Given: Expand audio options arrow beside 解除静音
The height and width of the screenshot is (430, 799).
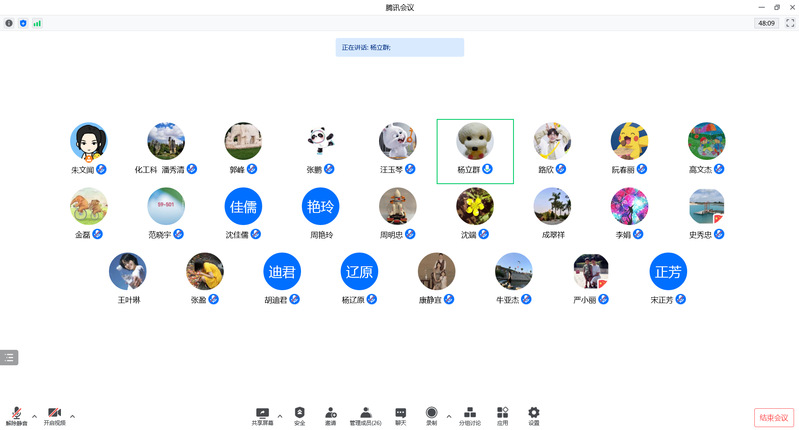Looking at the screenshot, I should [x=34, y=416].
